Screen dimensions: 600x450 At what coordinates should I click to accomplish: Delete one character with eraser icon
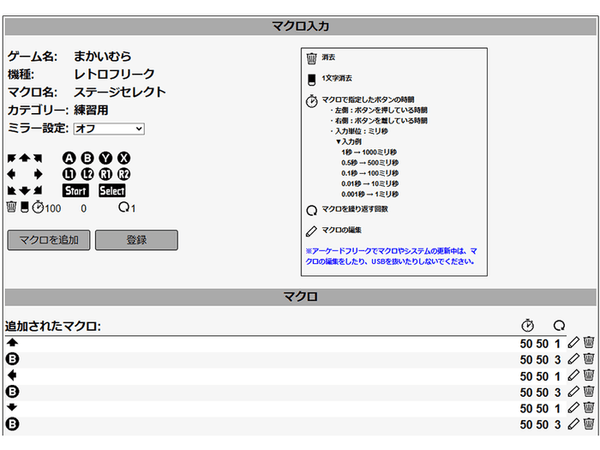[x=24, y=207]
